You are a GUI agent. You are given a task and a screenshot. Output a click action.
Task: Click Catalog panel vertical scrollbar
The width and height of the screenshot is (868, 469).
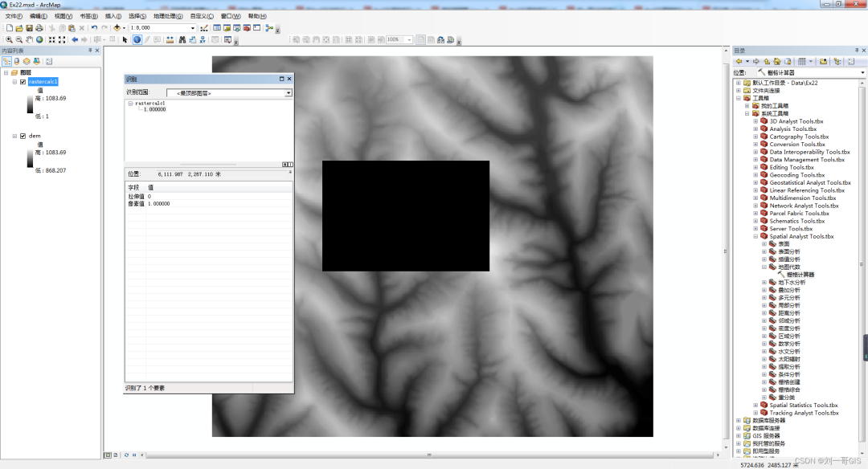(x=862, y=266)
